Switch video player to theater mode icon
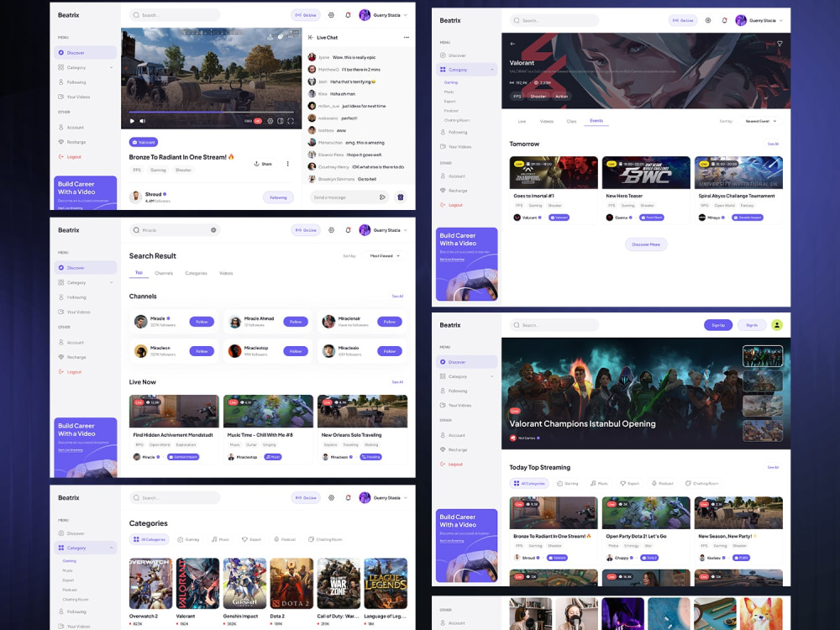The width and height of the screenshot is (840, 630). (x=281, y=121)
